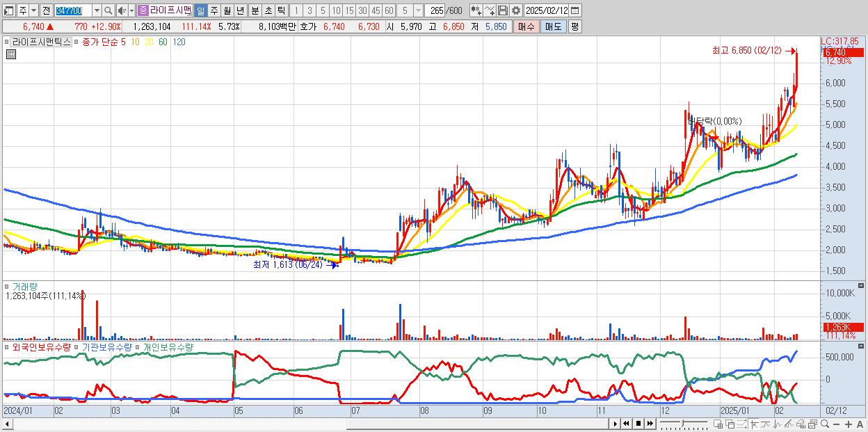The width and height of the screenshot is (868, 432).
Task: Click the green 60 moving average label
Action: coord(163,42)
